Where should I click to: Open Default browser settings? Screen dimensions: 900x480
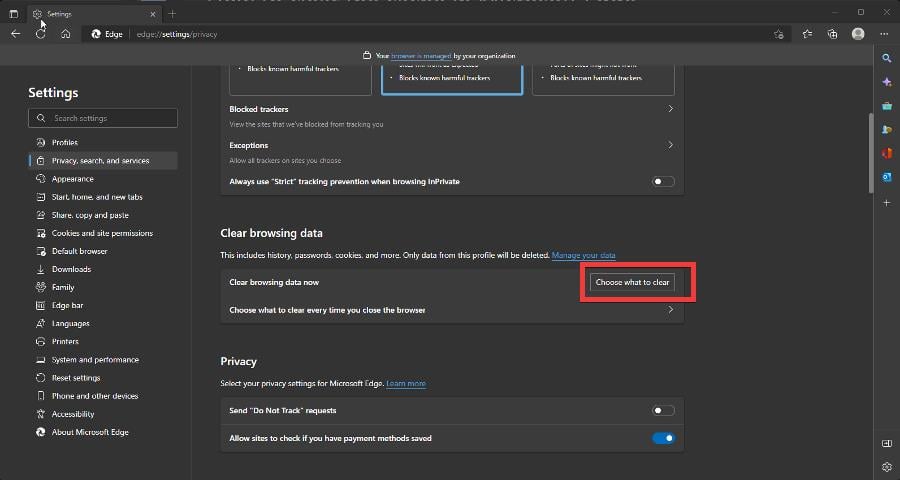coord(103,251)
